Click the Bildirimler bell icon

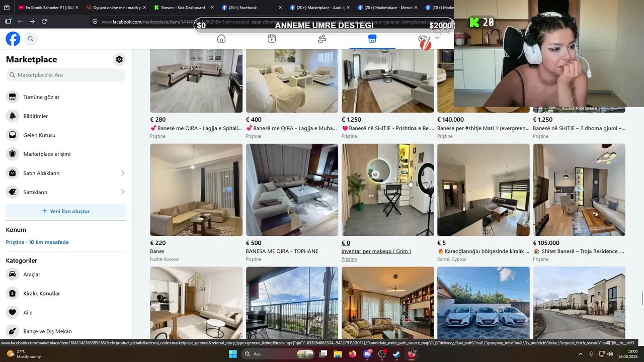coord(13,116)
